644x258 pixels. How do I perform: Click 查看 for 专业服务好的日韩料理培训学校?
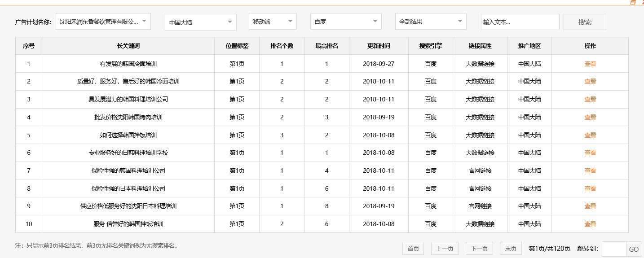[x=590, y=153]
